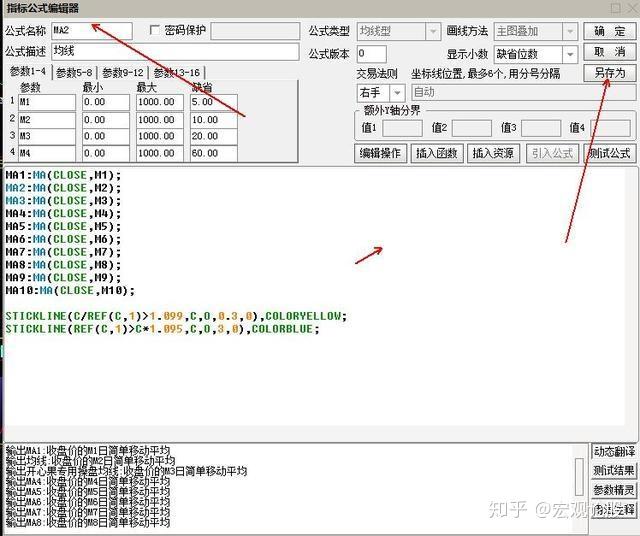Switch to the 参数9-12 tab
Viewport: 640px width, 536px height.
pyautogui.click(x=123, y=73)
